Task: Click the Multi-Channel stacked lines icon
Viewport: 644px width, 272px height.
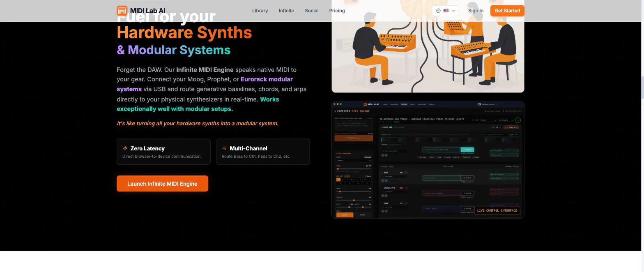Action: tap(224, 148)
